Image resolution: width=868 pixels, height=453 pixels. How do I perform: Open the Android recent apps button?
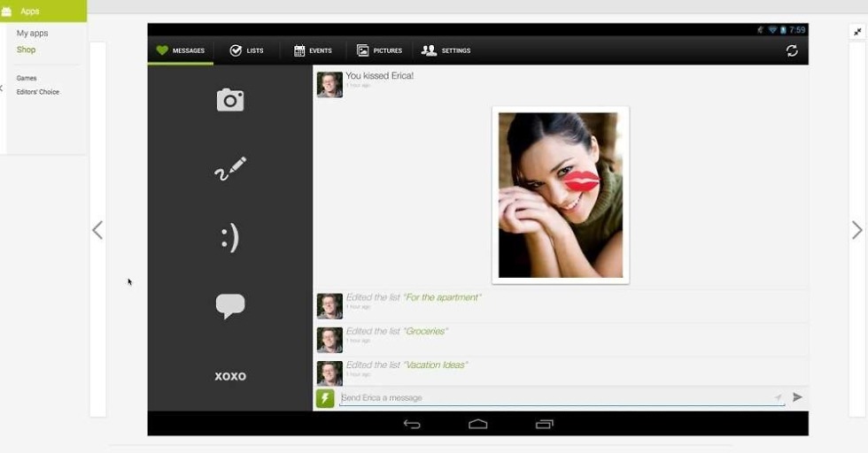tap(545, 424)
